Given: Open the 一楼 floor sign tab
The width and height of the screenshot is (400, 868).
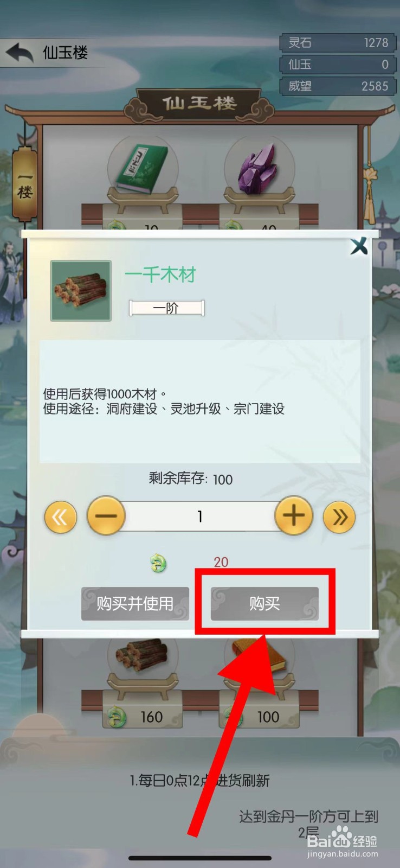Looking at the screenshot, I should click(x=25, y=184).
